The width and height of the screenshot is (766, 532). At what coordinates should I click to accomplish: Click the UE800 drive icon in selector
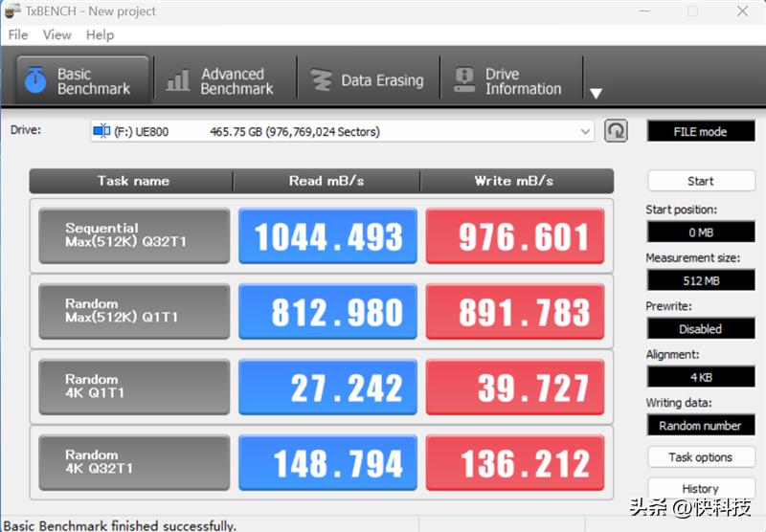pos(101,131)
